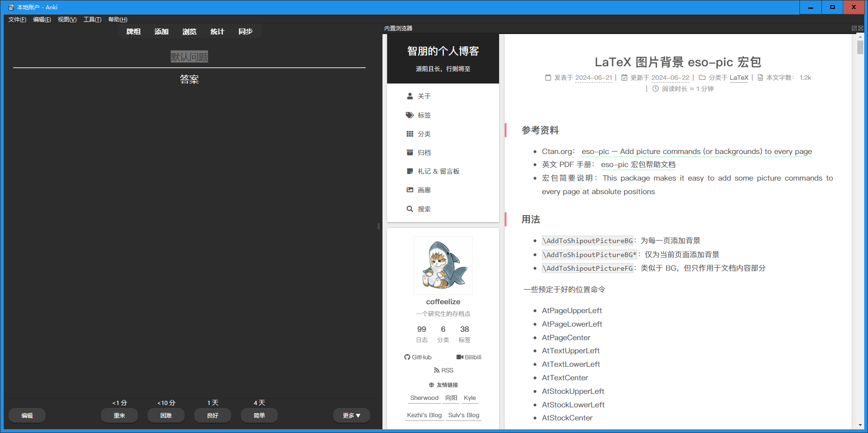The image size is (868, 433).
Task: Click 统计 in the top toolbar
Action: click(x=217, y=32)
